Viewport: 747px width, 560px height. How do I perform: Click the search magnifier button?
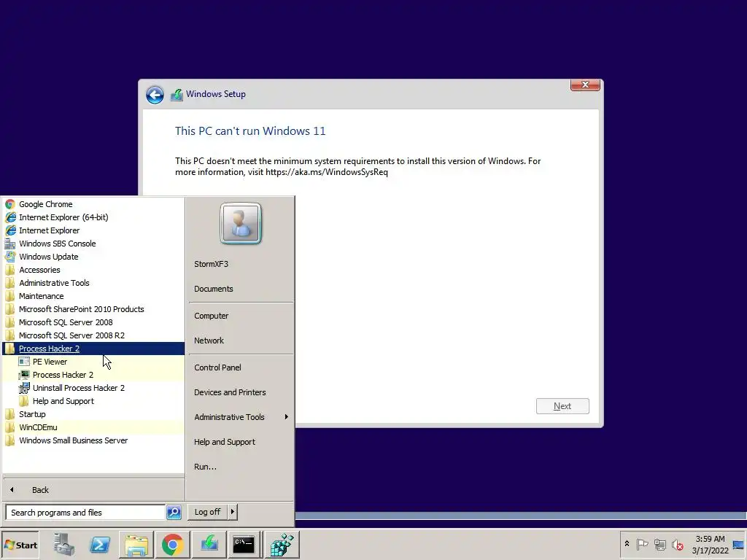(x=174, y=513)
